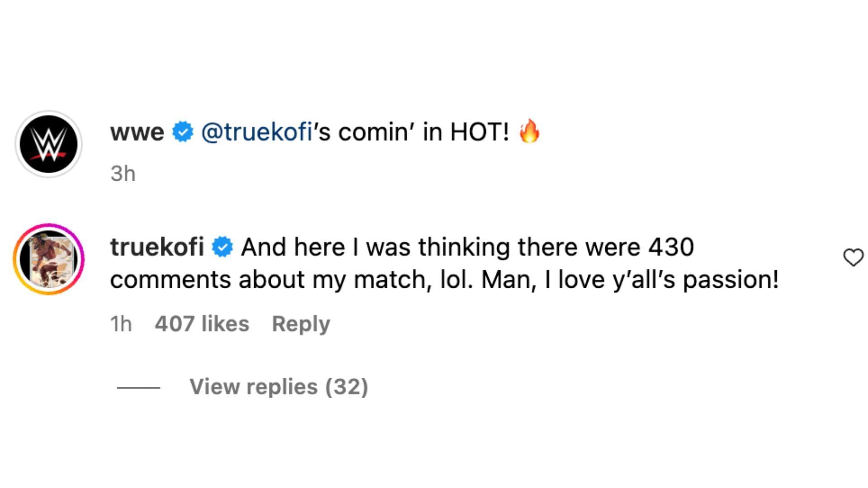This screenshot has width=868, height=488.
Task: Click the number 430 in the comment
Action: pyautogui.click(x=671, y=247)
